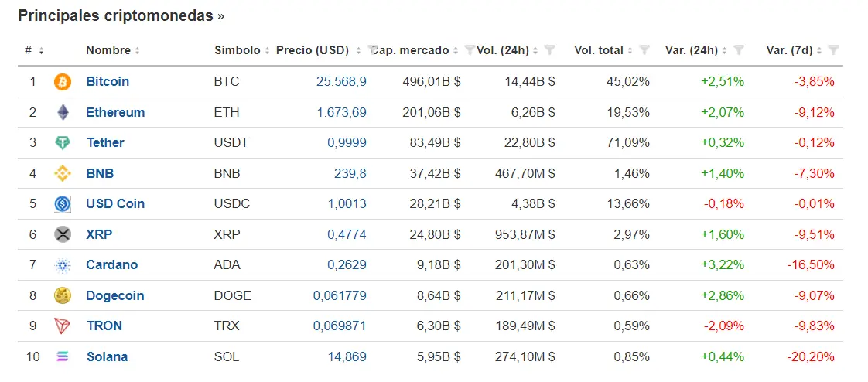The image size is (868, 382).
Task: Open the USD Coin name link
Action: pyautogui.click(x=115, y=203)
